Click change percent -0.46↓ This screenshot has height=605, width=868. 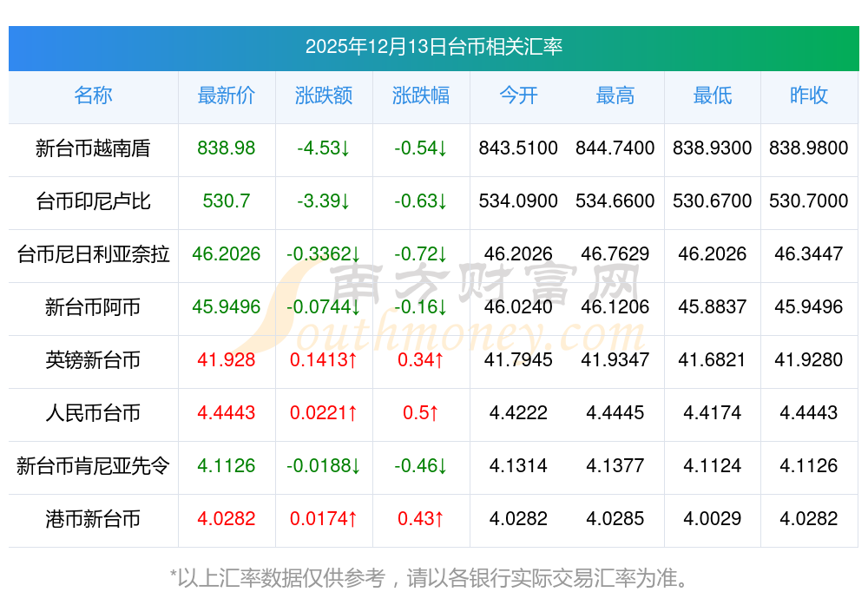421,465
